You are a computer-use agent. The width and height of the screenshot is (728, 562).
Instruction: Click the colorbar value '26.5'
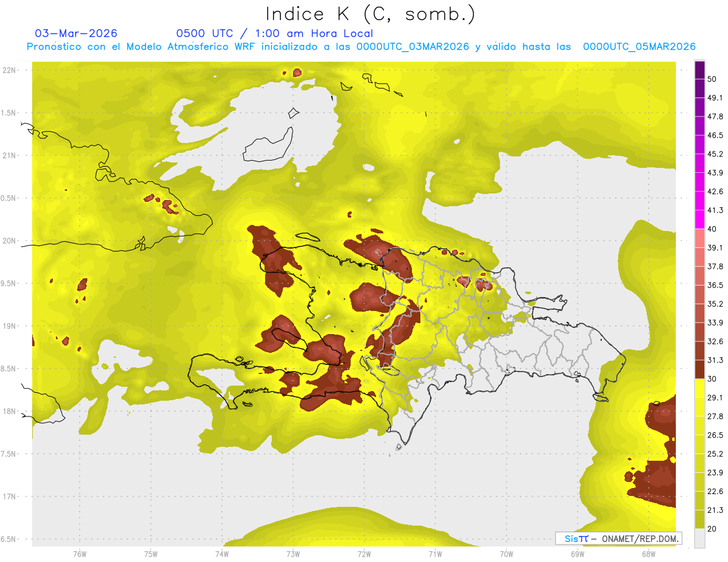pyautogui.click(x=716, y=435)
